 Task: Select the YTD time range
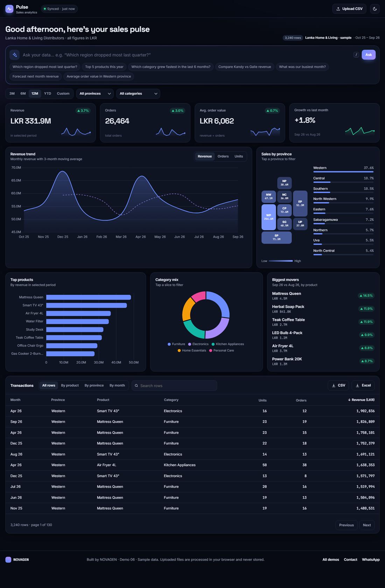click(x=48, y=94)
